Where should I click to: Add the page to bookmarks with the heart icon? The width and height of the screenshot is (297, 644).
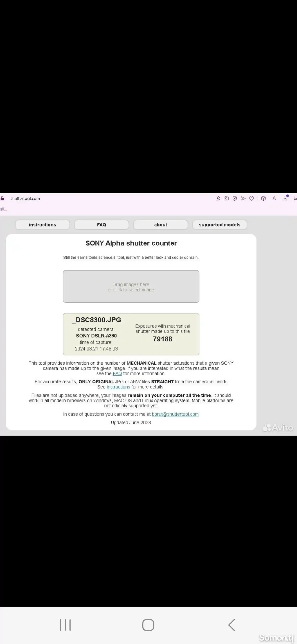pos(252,199)
